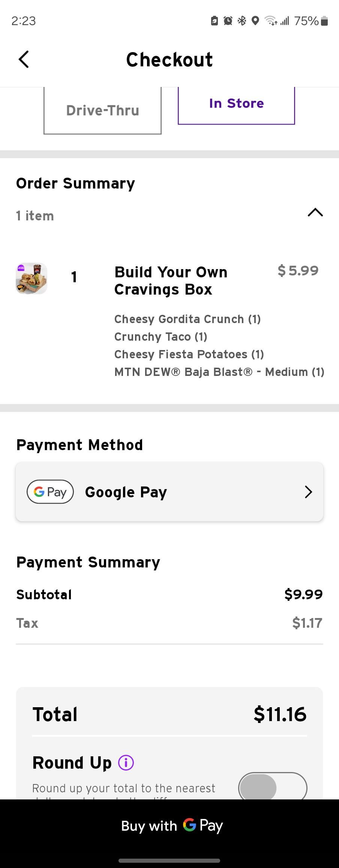Screen dimensions: 339x868
Task: Collapse the Order Summary section
Action: click(315, 213)
